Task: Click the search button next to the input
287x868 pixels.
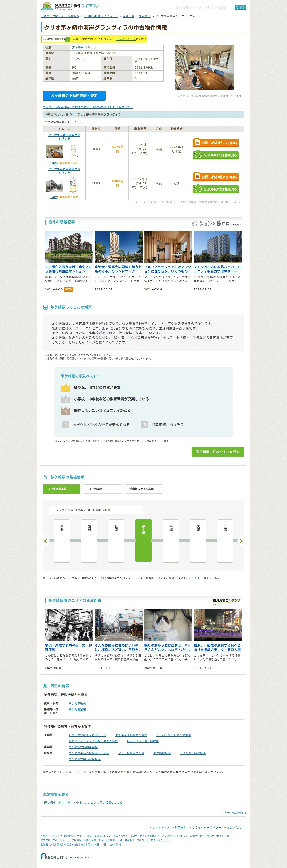Action: (x=241, y=7)
